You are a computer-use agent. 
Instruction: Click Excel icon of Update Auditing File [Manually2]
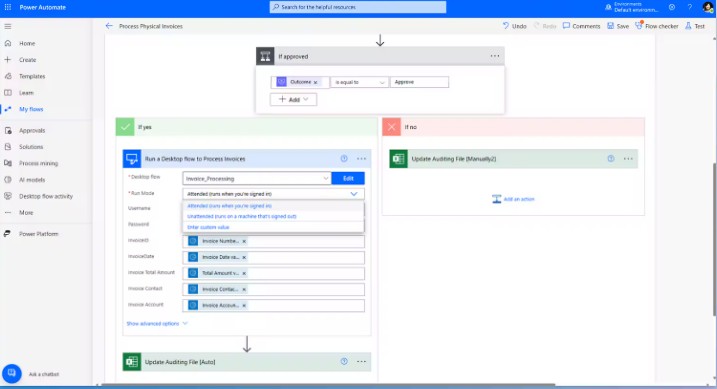(x=398, y=159)
